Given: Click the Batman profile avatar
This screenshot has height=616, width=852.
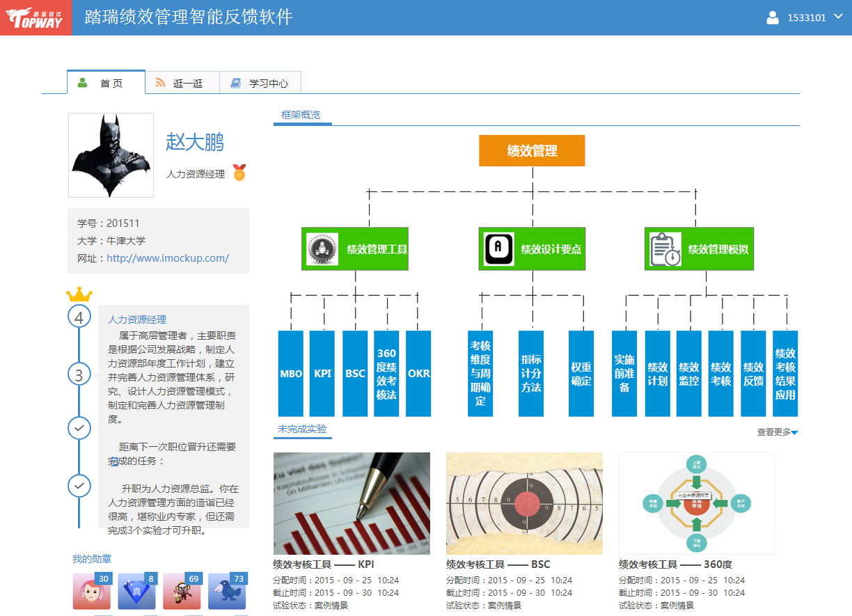Looking at the screenshot, I should [x=111, y=155].
